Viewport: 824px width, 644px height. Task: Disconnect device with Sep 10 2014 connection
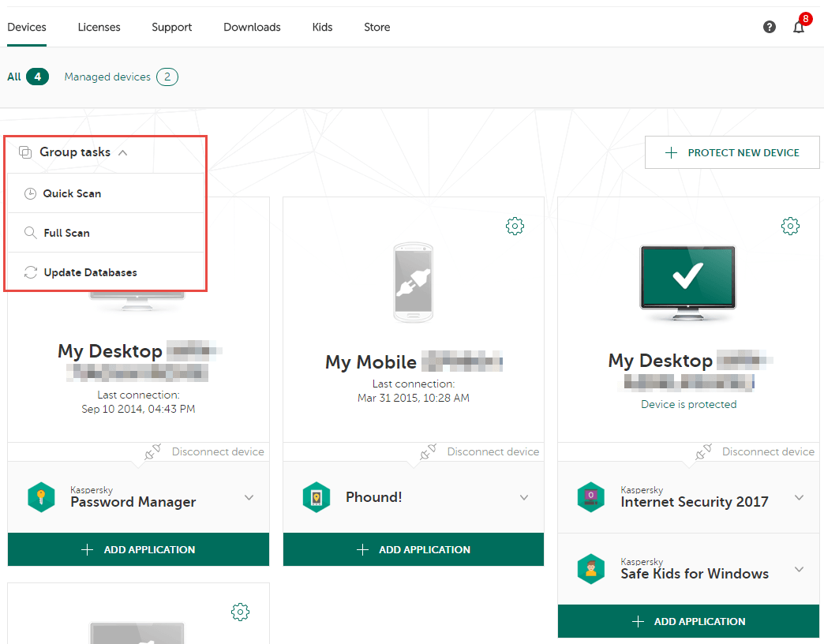point(218,451)
